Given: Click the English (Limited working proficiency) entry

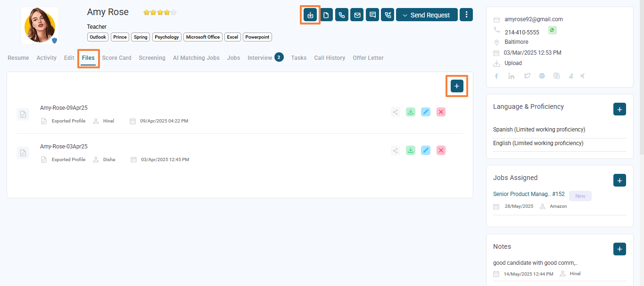Looking at the screenshot, I should coord(538,143).
